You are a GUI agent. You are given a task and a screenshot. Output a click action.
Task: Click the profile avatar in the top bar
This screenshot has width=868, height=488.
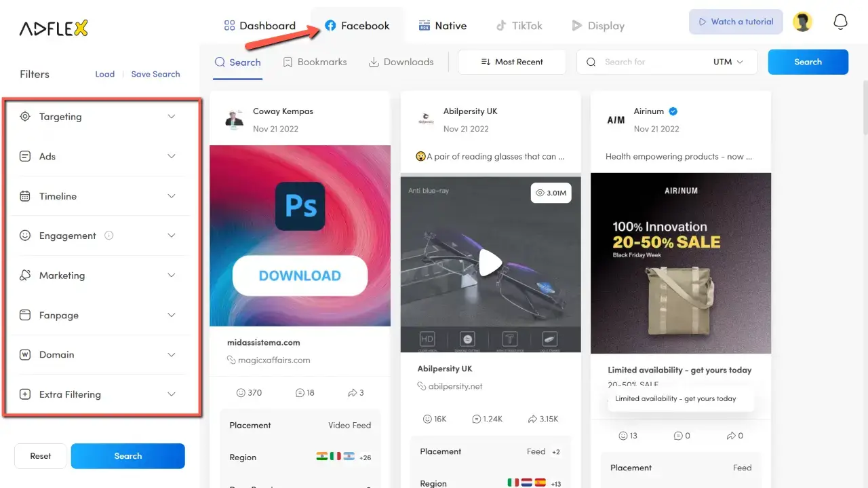point(802,21)
